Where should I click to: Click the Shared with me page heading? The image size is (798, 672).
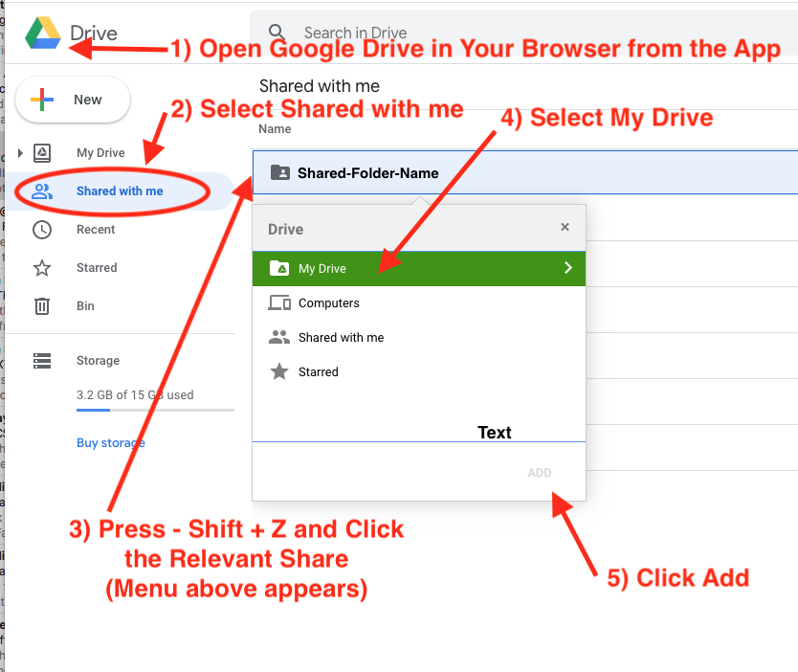tap(320, 86)
